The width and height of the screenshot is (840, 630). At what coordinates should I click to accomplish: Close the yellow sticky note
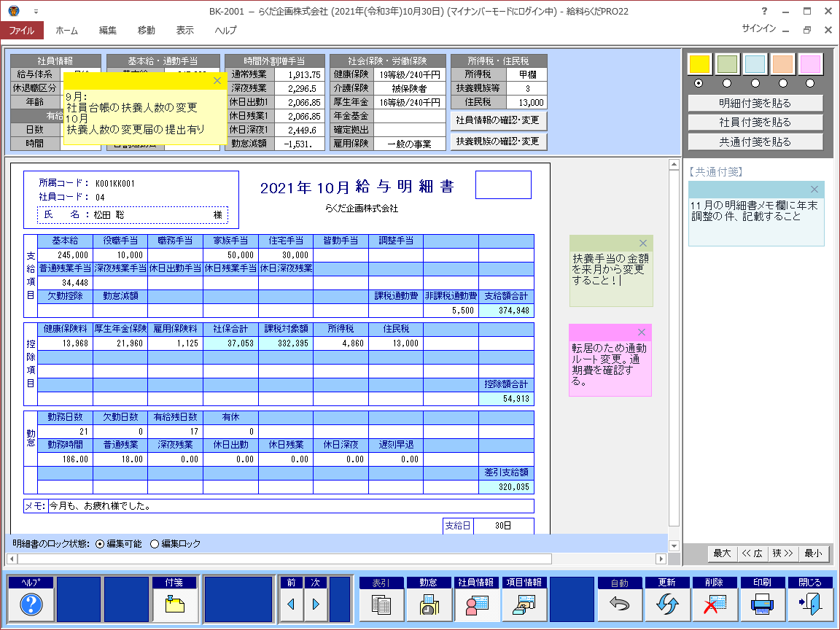[x=217, y=81]
